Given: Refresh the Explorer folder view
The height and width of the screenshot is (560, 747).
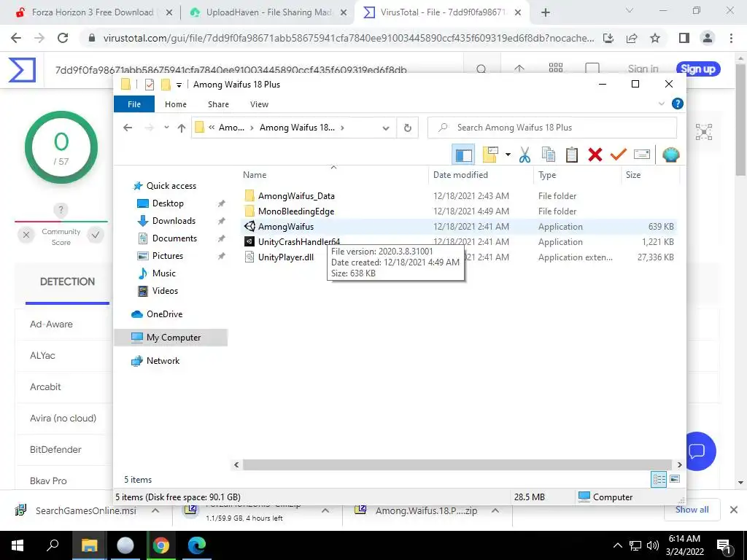Looking at the screenshot, I should point(407,128).
